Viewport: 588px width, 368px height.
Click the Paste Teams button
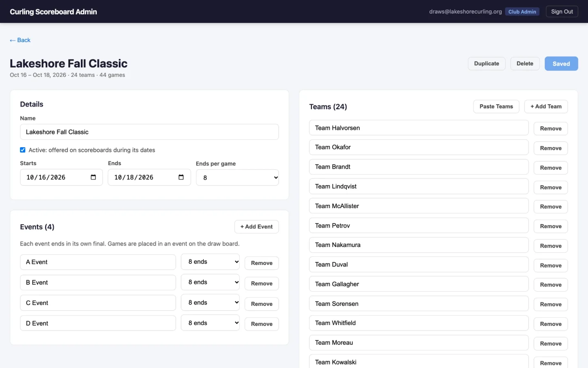[x=496, y=106]
